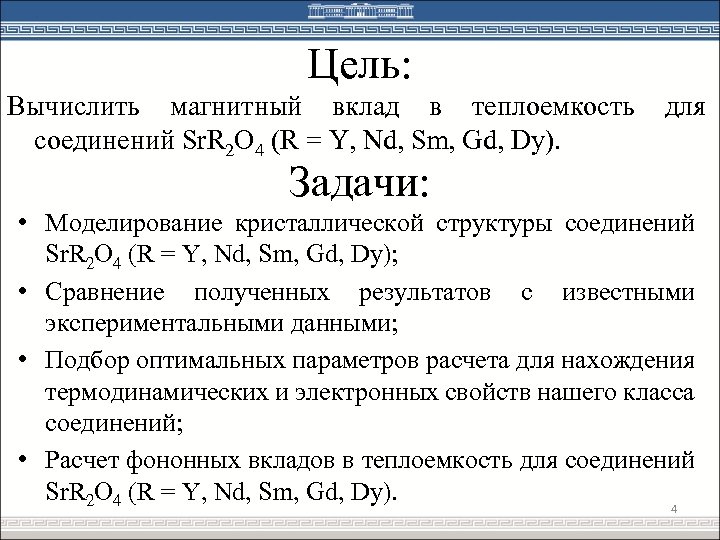The width and height of the screenshot is (720, 540).
Task: Click the word "нахождения" in third bullet
Action: pyautogui.click(x=628, y=362)
